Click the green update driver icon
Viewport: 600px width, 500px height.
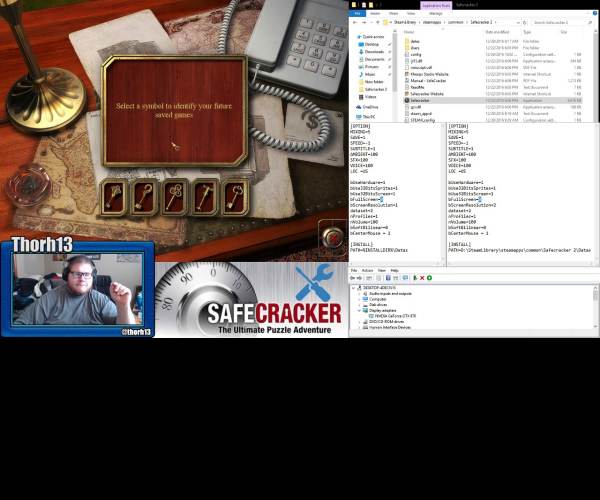point(415,278)
